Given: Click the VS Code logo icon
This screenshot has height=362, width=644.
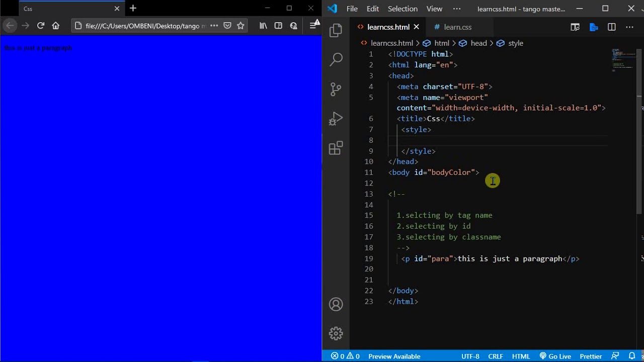Looking at the screenshot, I should tap(332, 9).
